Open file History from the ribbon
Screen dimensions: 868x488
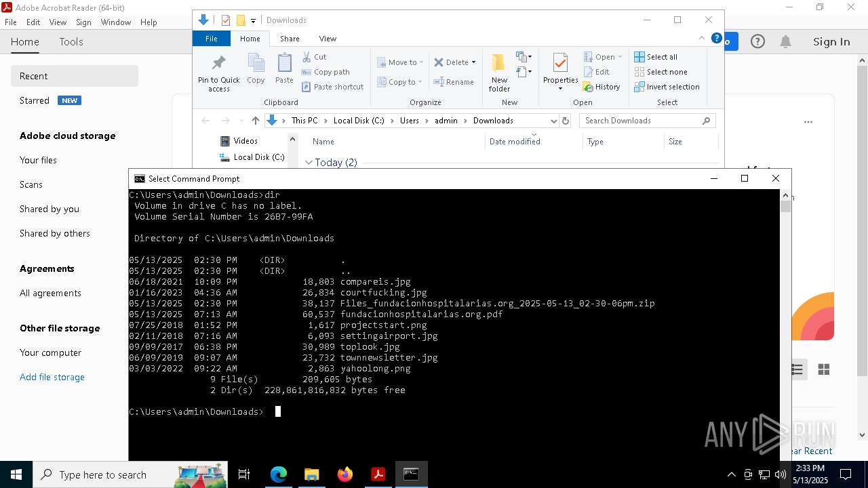[601, 87]
